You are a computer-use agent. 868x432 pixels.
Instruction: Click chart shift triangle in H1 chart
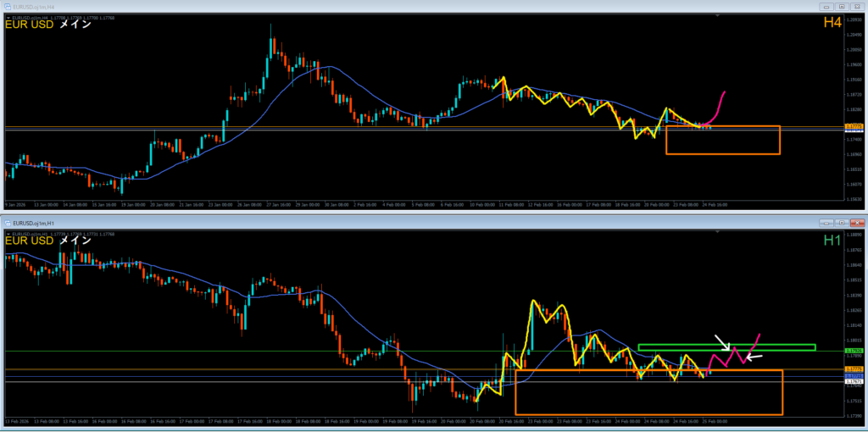tap(717, 232)
